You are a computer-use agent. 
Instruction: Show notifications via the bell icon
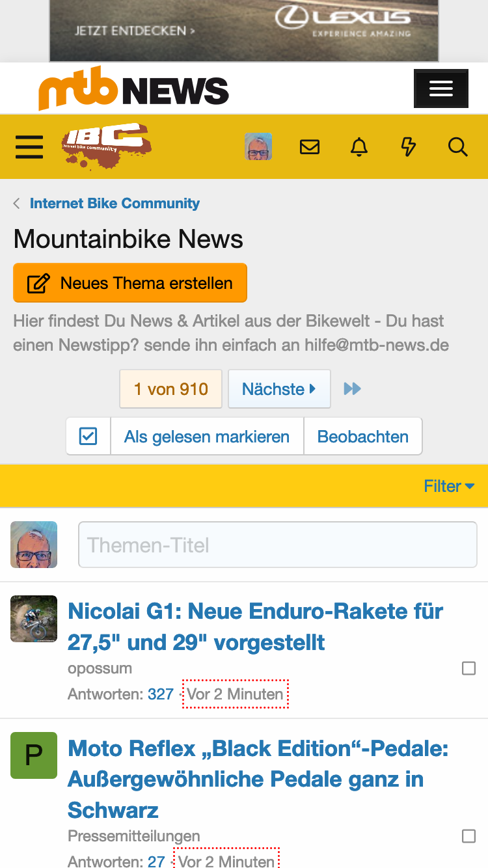tap(359, 147)
